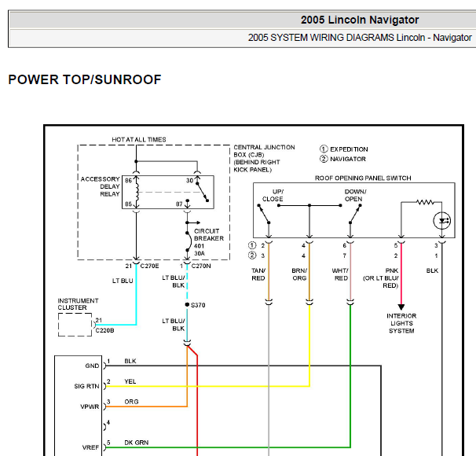This screenshot has height=456, width=476.
Task: Click the 'S370' splice point label
Action: 198,305
